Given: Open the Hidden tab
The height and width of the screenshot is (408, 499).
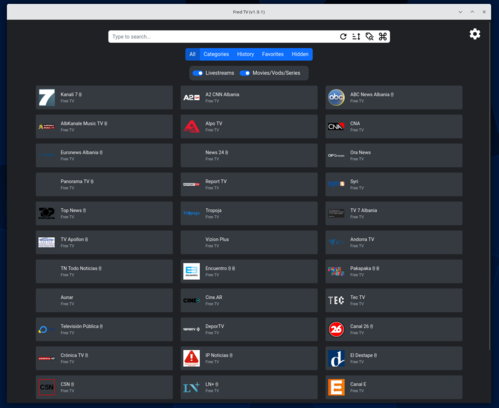Looking at the screenshot, I should (x=300, y=54).
